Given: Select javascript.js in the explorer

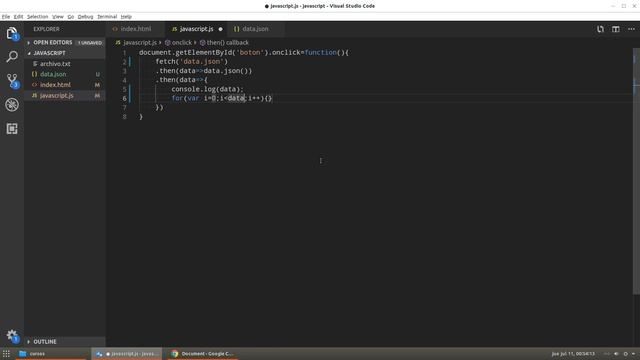Looking at the screenshot, I should pos(64,96).
